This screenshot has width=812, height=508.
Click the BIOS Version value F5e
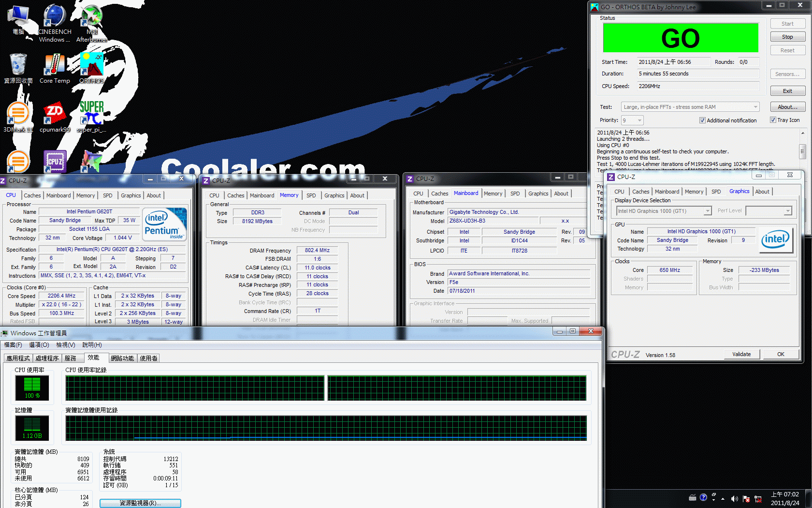(x=519, y=282)
